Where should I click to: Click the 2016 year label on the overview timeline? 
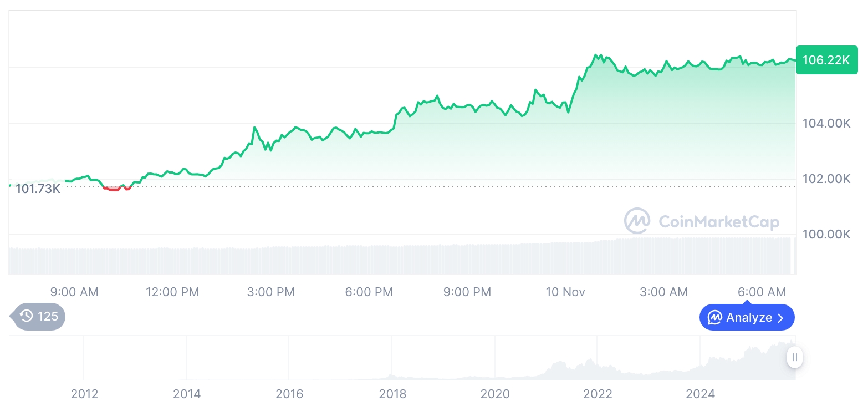pos(289,394)
